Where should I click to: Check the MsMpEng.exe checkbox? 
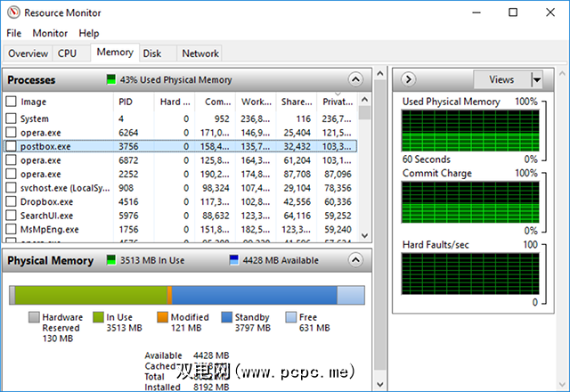tap(12, 229)
